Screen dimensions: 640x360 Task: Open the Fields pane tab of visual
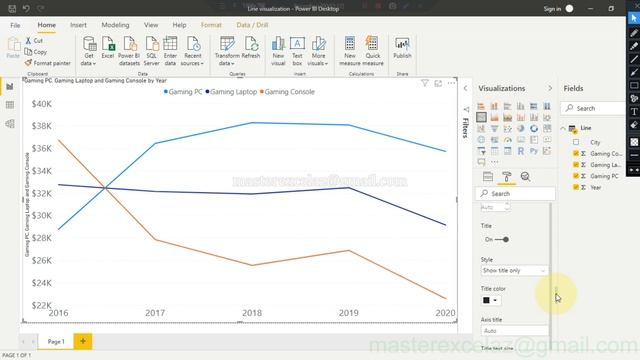(488, 177)
